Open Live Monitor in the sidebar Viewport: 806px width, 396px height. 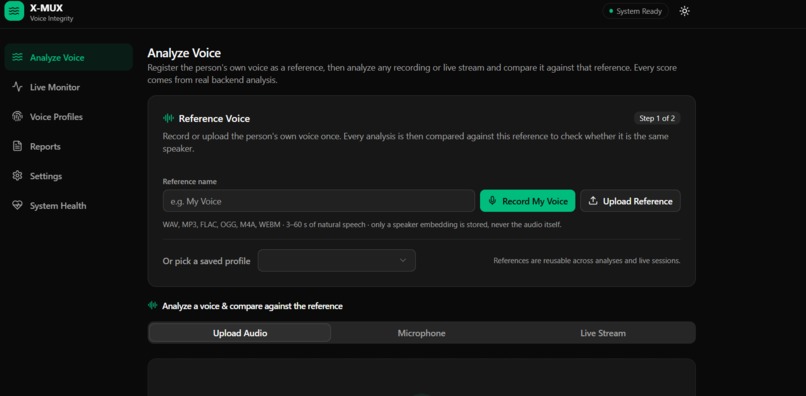[68, 87]
